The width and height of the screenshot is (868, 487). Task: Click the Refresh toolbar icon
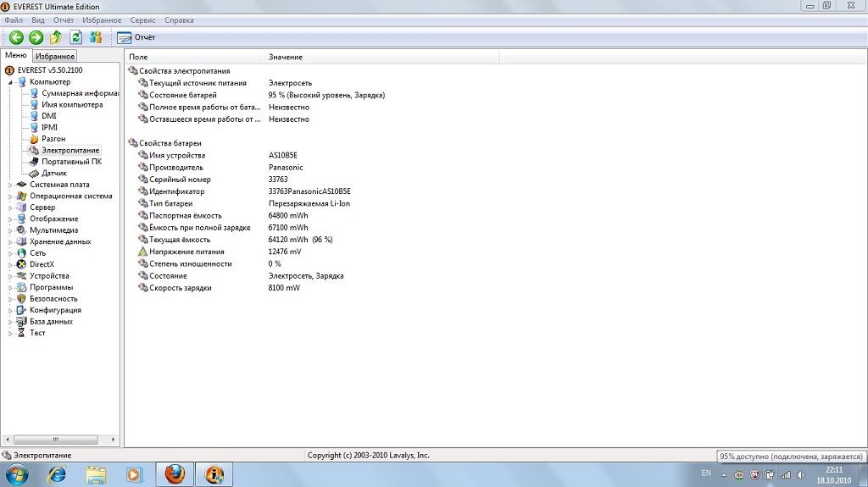75,37
